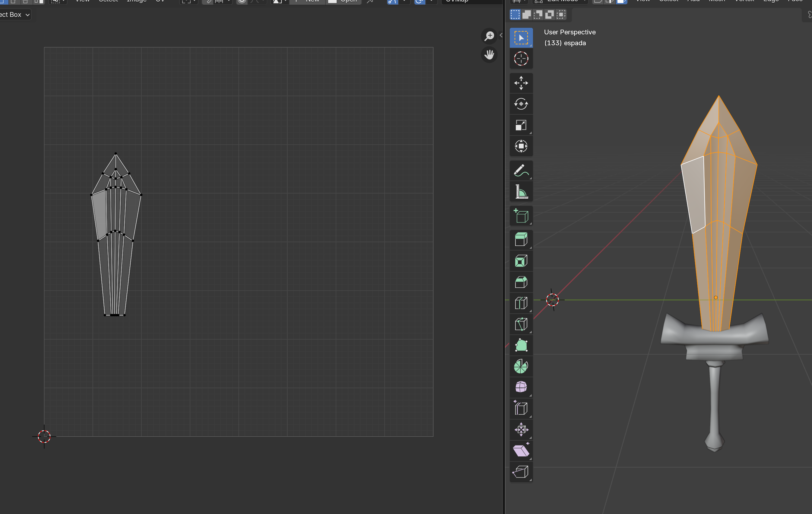
Task: Set selection mode to Extend
Action: [526, 14]
